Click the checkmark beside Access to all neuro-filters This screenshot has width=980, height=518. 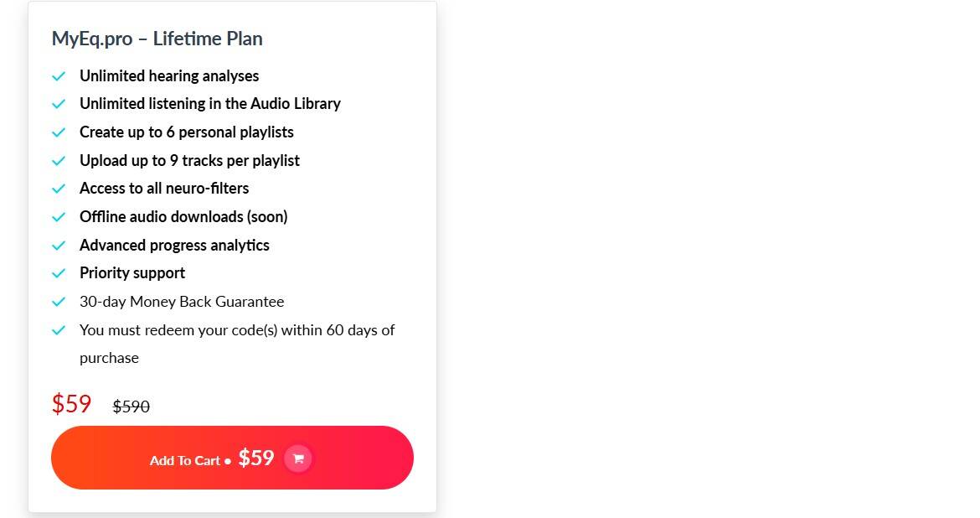pyautogui.click(x=59, y=189)
